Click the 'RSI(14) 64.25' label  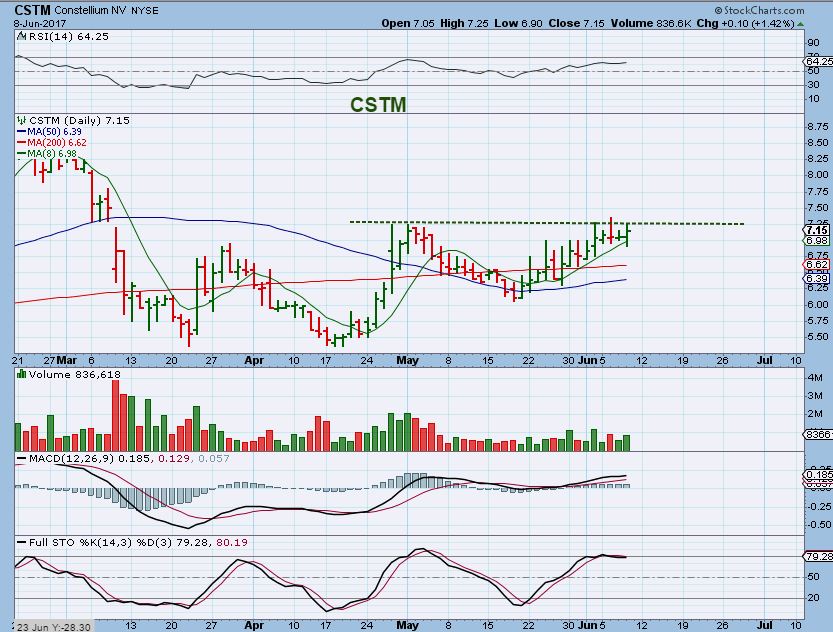(x=69, y=37)
